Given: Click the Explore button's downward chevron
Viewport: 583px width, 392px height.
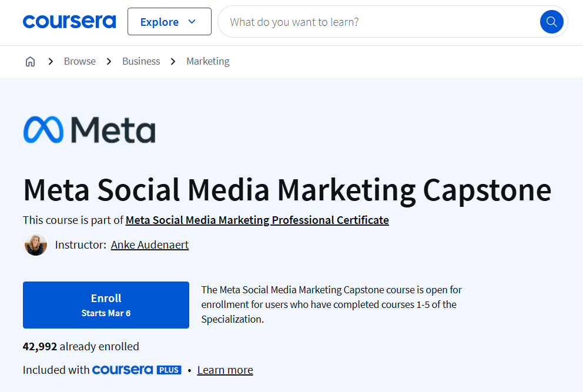Looking at the screenshot, I should tap(192, 22).
